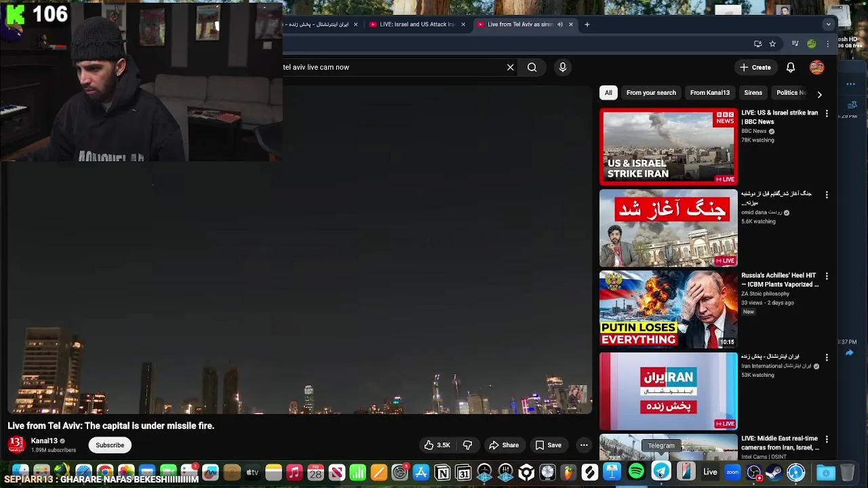Screen dimensions: 868x488
Task: Open the Iran International live thumbnail
Action: click(x=669, y=391)
